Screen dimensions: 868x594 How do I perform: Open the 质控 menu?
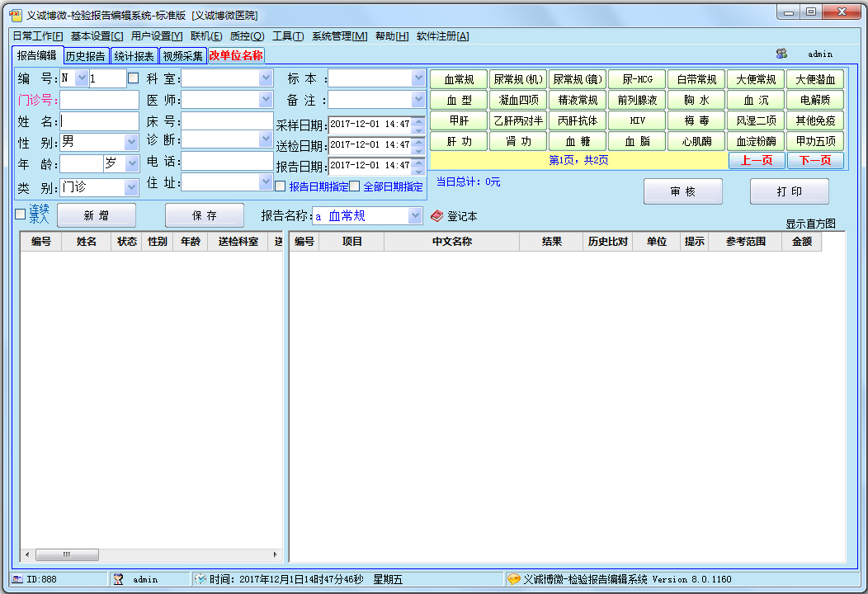pyautogui.click(x=247, y=36)
